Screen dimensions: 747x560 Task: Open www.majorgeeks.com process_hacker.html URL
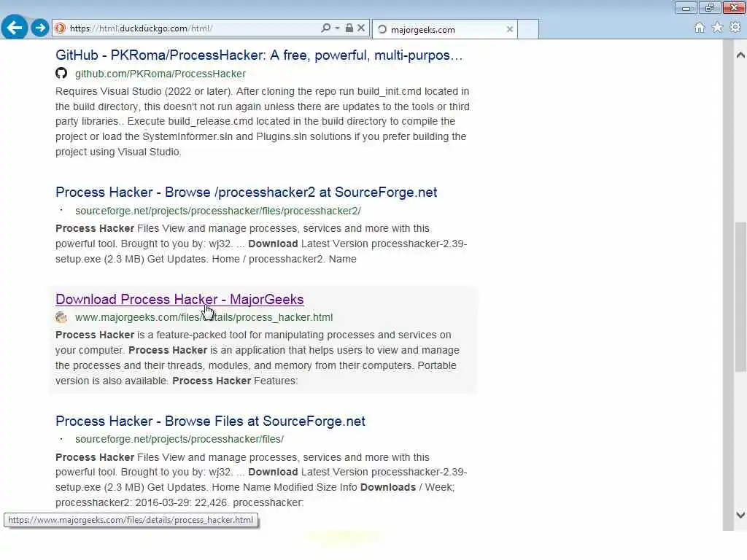point(204,317)
